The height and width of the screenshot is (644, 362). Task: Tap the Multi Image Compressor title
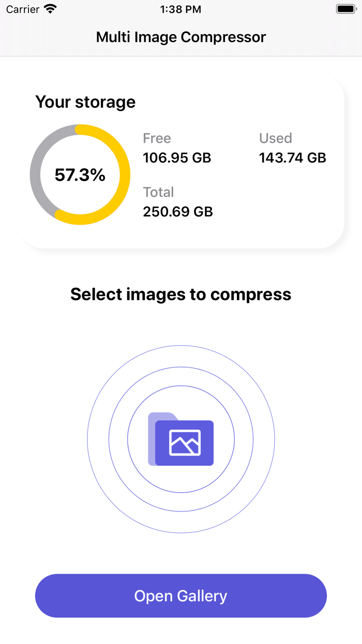[x=180, y=37]
